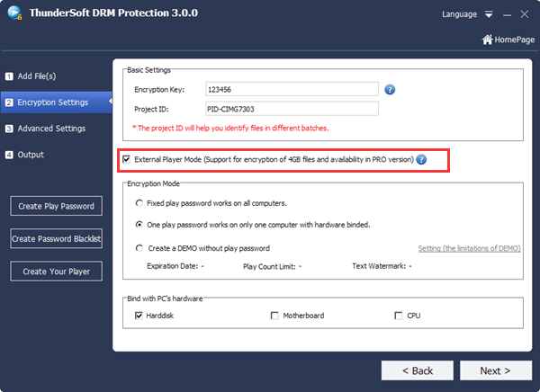Enable CPU hardware binding
The height and width of the screenshot is (392, 540).
tap(398, 316)
